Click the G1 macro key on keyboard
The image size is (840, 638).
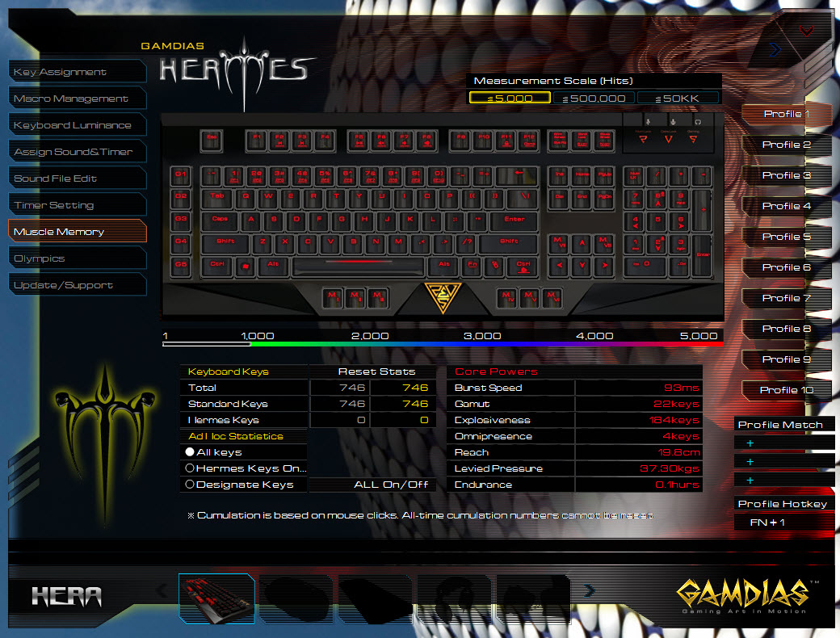point(181,175)
